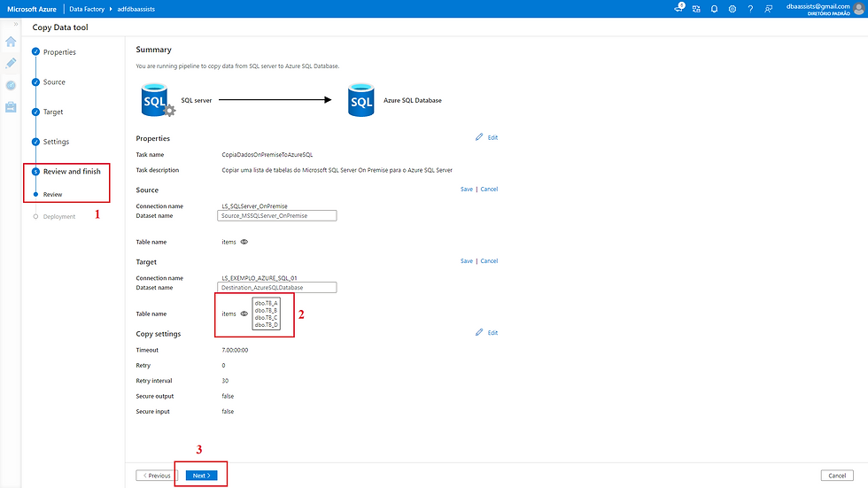Screen dimensions: 868x488
Task: Click the Target dataset name field
Action: [x=276, y=288]
